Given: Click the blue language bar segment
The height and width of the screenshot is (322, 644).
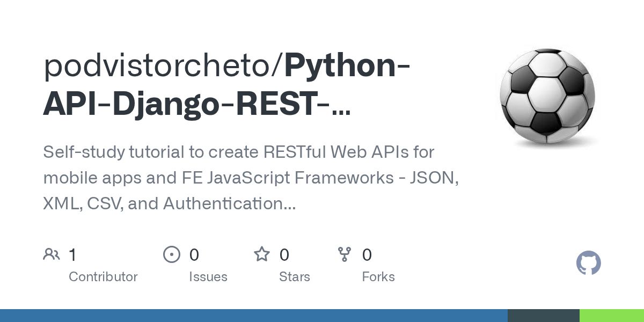Looking at the screenshot, I should [254, 316].
